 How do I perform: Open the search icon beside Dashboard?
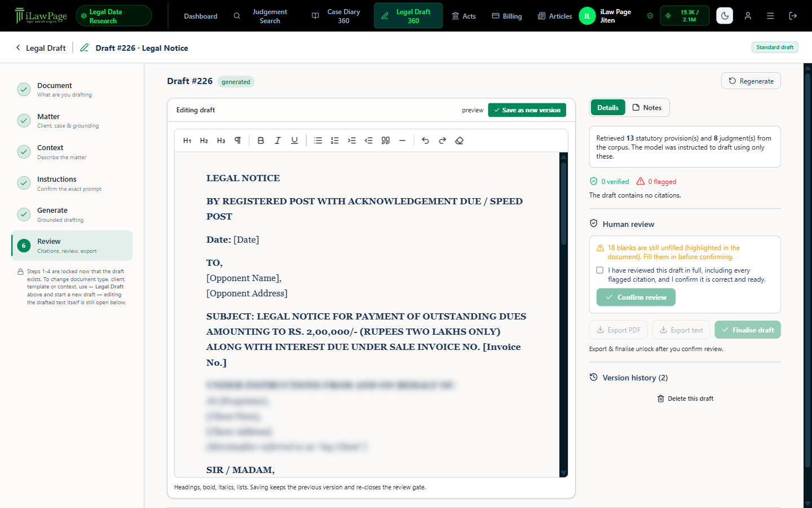[x=237, y=16]
